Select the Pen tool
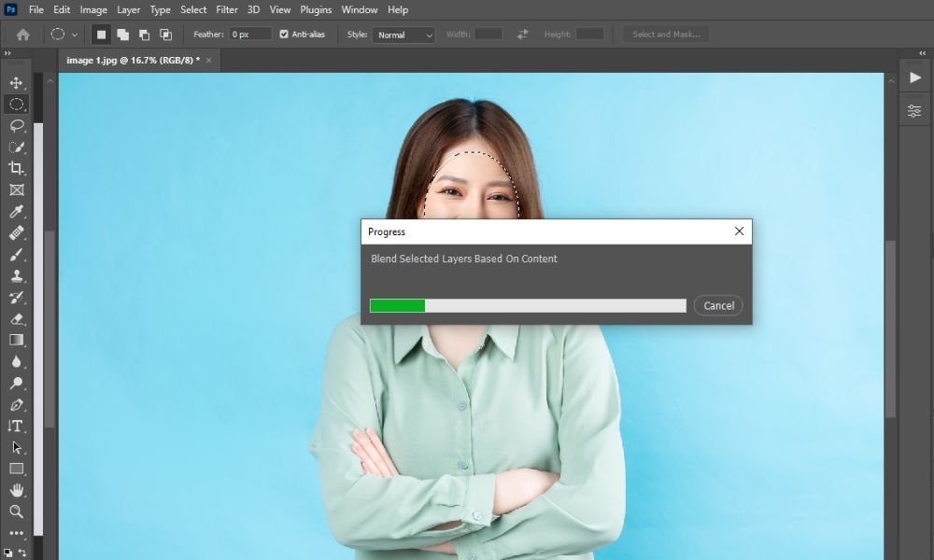Image resolution: width=934 pixels, height=560 pixels. coord(16,405)
